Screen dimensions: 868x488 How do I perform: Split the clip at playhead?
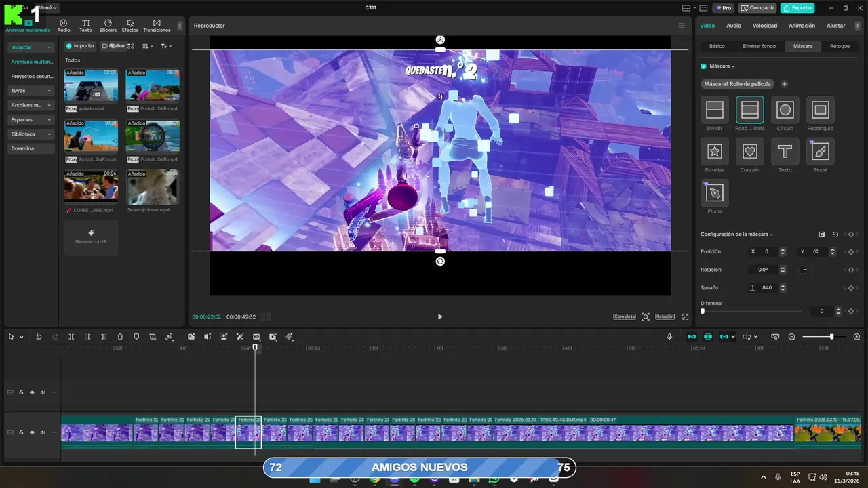point(71,337)
